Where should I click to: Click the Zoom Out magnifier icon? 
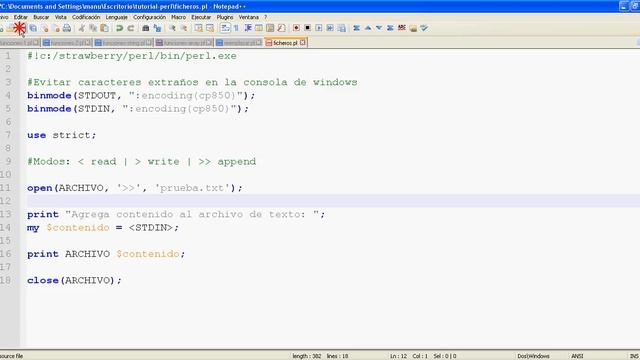(184, 28)
